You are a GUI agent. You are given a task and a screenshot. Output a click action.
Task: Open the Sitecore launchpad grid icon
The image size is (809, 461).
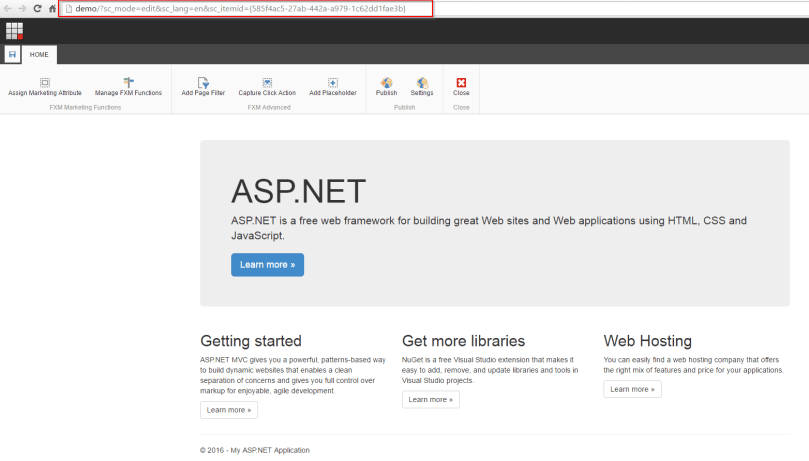coord(13,30)
